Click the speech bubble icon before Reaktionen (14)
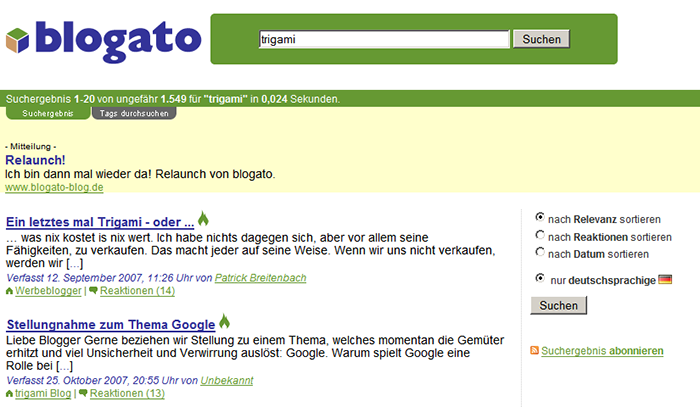Screen dimensions: 700x407 (x=93, y=291)
